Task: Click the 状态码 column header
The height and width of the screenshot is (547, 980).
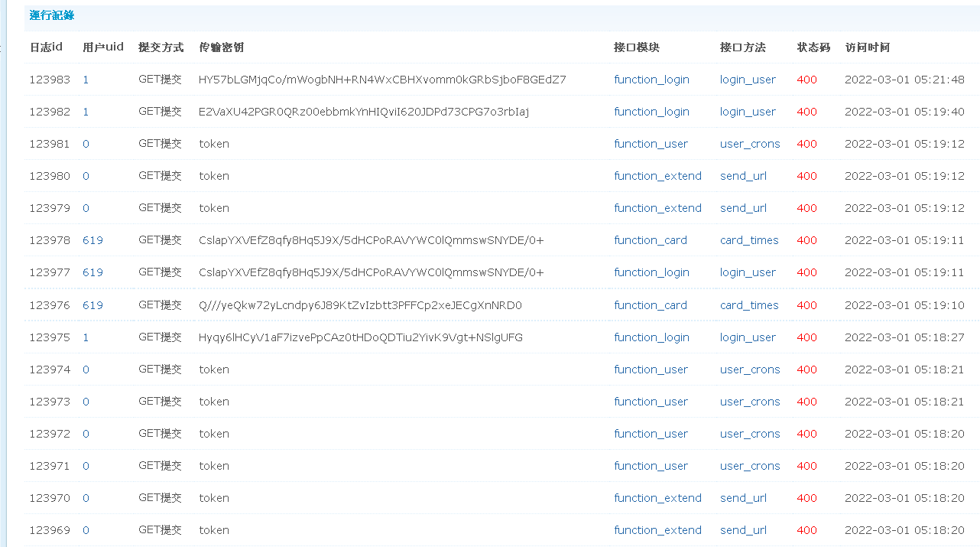Action: (813, 47)
